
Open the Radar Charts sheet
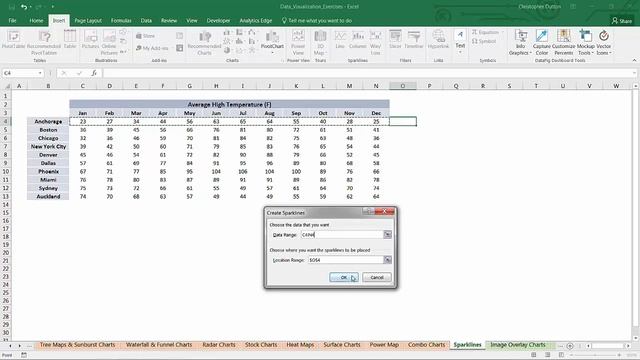click(219, 345)
